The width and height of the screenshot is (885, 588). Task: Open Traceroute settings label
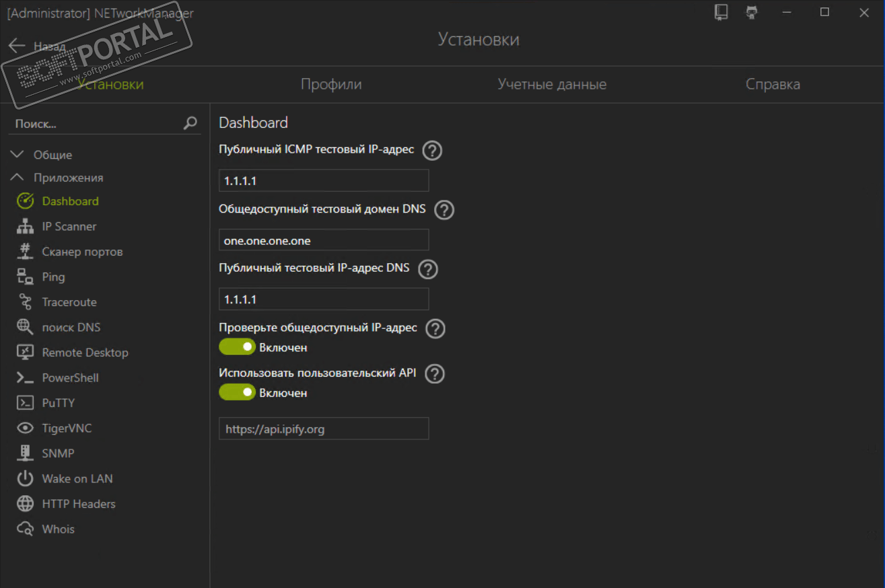coord(69,302)
